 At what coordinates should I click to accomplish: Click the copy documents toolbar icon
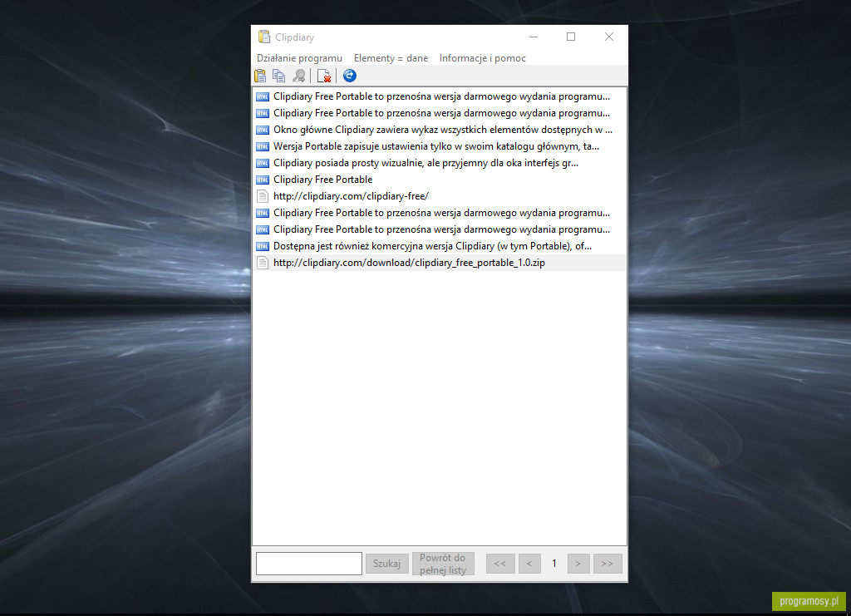(279, 76)
